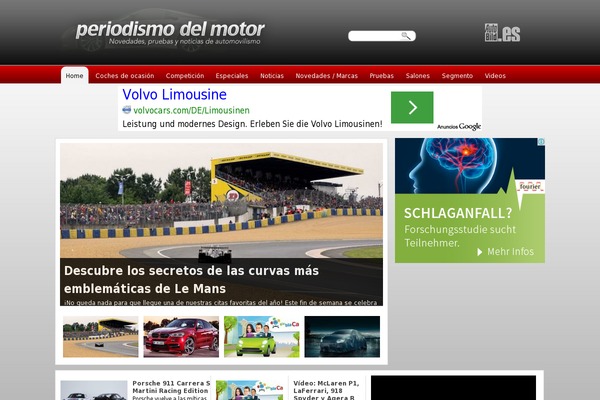600x400 pixels.
Task: Open the Segmento menu item
Action: 457,76
